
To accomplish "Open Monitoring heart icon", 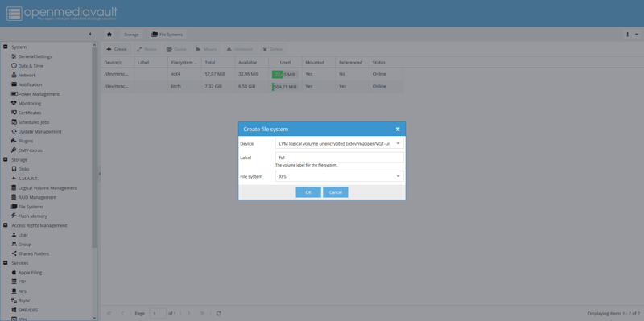I will pos(14,103).
